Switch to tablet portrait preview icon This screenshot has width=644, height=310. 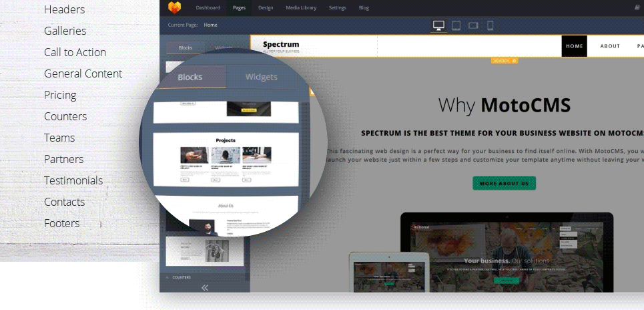[x=456, y=25]
